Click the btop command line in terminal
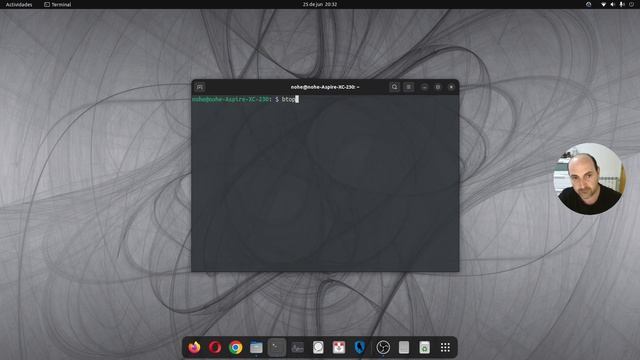 click(x=245, y=99)
